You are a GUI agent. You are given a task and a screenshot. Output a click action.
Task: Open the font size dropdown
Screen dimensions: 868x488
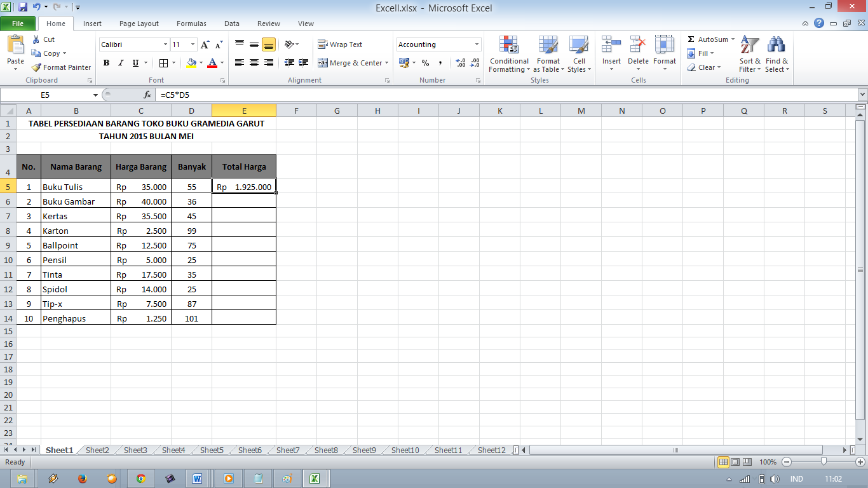point(193,44)
